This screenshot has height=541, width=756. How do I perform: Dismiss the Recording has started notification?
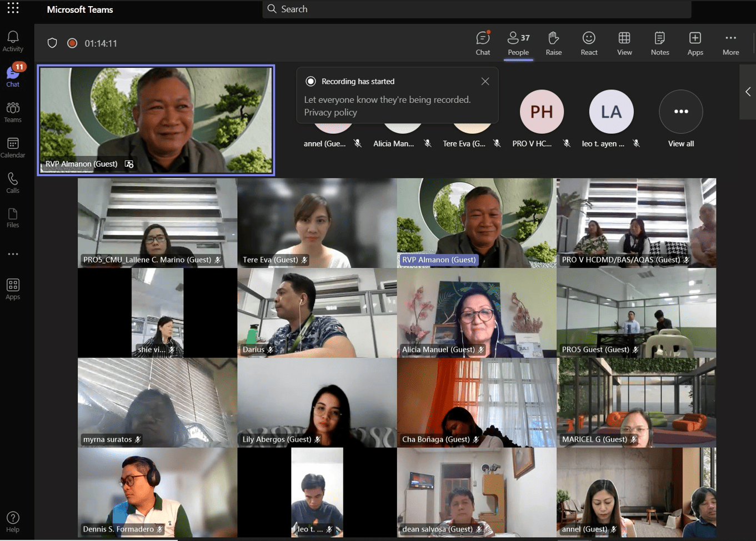(485, 82)
